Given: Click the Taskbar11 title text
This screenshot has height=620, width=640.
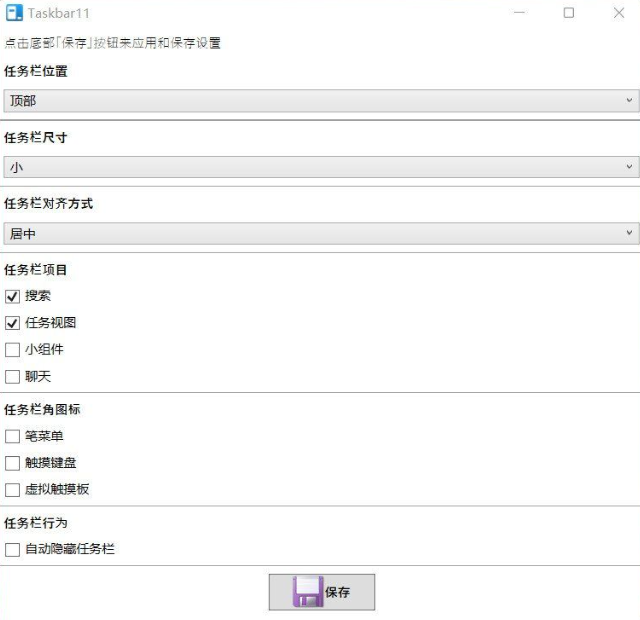Looking at the screenshot, I should [58, 13].
